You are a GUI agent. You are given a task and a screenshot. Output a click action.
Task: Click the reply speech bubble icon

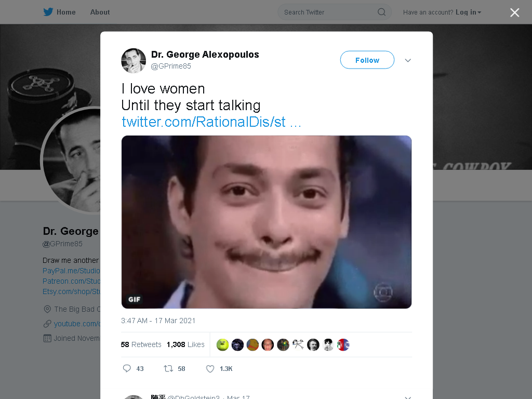click(127, 368)
